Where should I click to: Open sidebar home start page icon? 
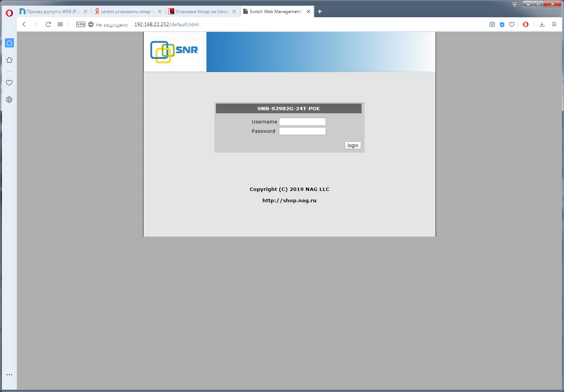tap(9, 43)
